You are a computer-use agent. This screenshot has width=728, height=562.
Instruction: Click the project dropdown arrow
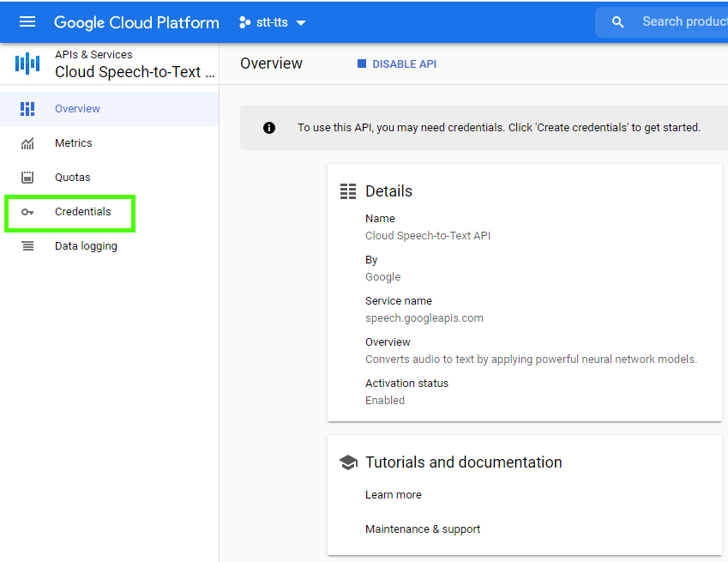tap(301, 23)
